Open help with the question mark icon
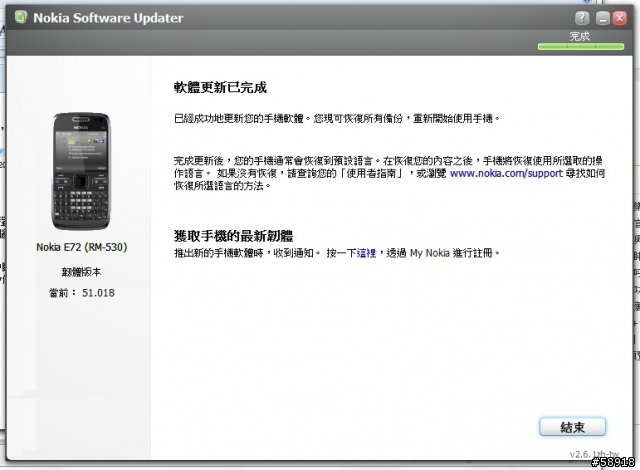 [582, 18]
